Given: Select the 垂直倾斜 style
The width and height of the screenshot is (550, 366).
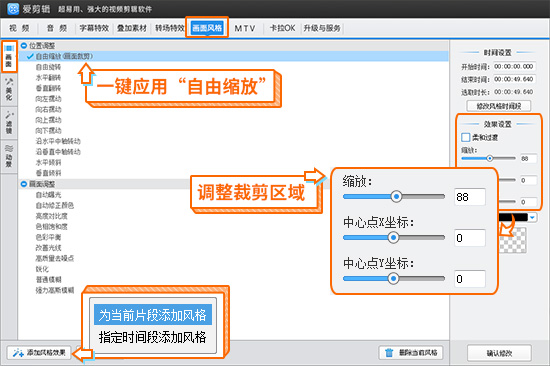Looking at the screenshot, I should [48, 173].
